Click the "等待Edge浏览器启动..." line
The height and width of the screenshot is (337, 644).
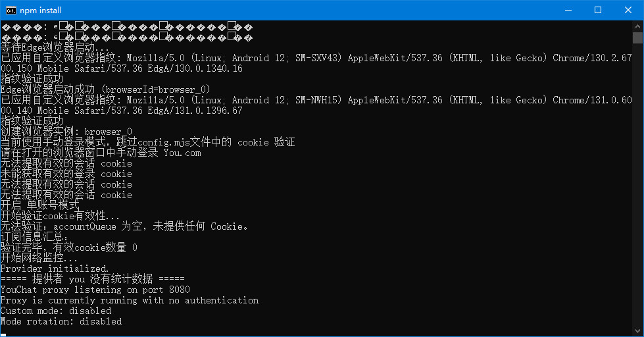coord(55,47)
